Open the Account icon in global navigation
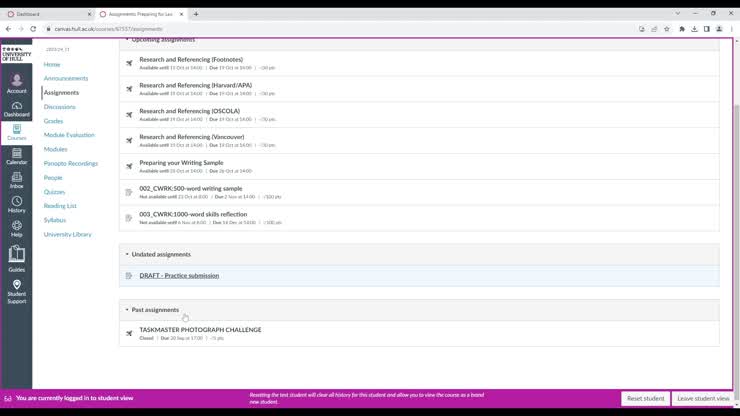 click(16, 82)
